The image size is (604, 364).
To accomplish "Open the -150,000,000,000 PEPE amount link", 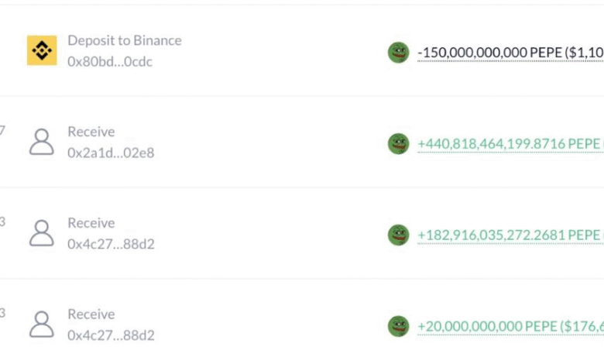I will [511, 53].
